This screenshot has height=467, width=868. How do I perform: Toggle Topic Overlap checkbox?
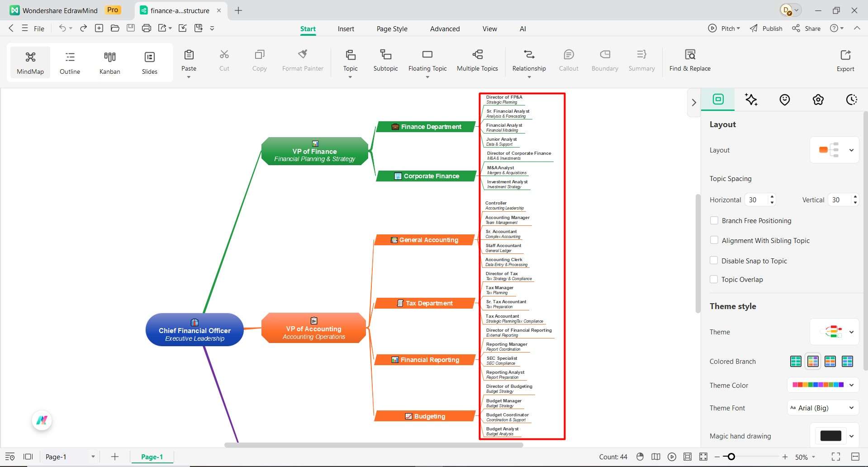click(x=714, y=279)
